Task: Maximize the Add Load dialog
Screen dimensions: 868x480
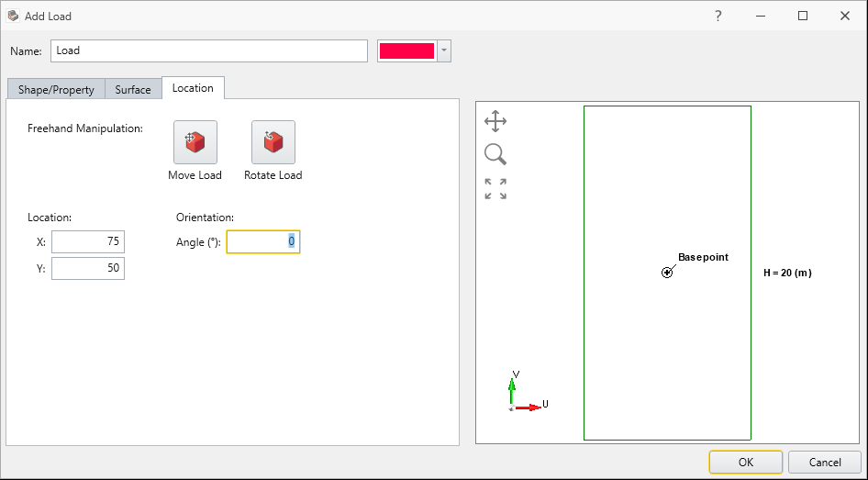Action: [x=803, y=16]
